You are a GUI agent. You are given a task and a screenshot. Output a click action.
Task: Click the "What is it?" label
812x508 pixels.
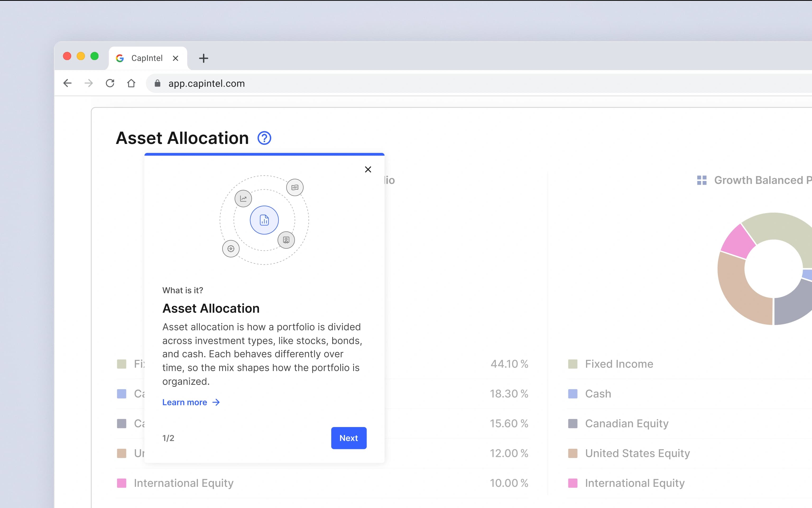click(x=183, y=290)
